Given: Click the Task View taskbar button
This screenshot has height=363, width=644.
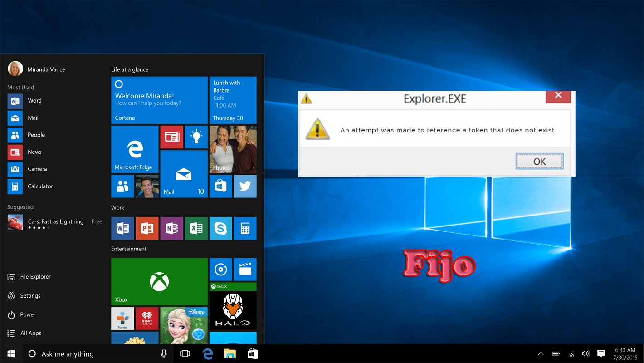Looking at the screenshot, I should [185, 354].
